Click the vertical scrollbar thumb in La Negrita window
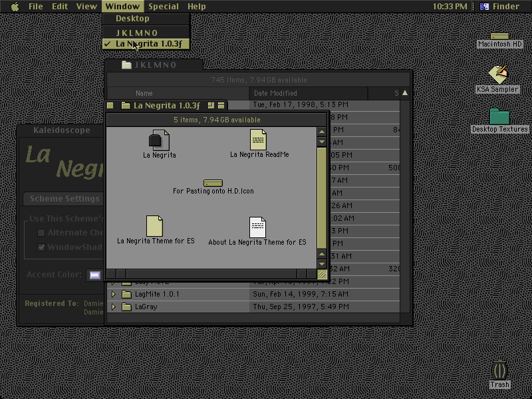 [x=322, y=198]
